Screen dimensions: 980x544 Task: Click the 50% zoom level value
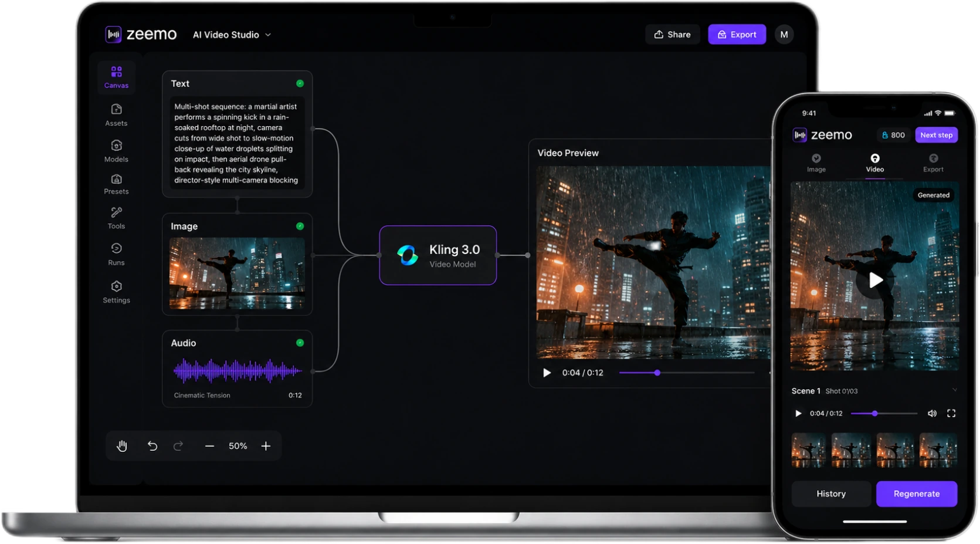[238, 446]
